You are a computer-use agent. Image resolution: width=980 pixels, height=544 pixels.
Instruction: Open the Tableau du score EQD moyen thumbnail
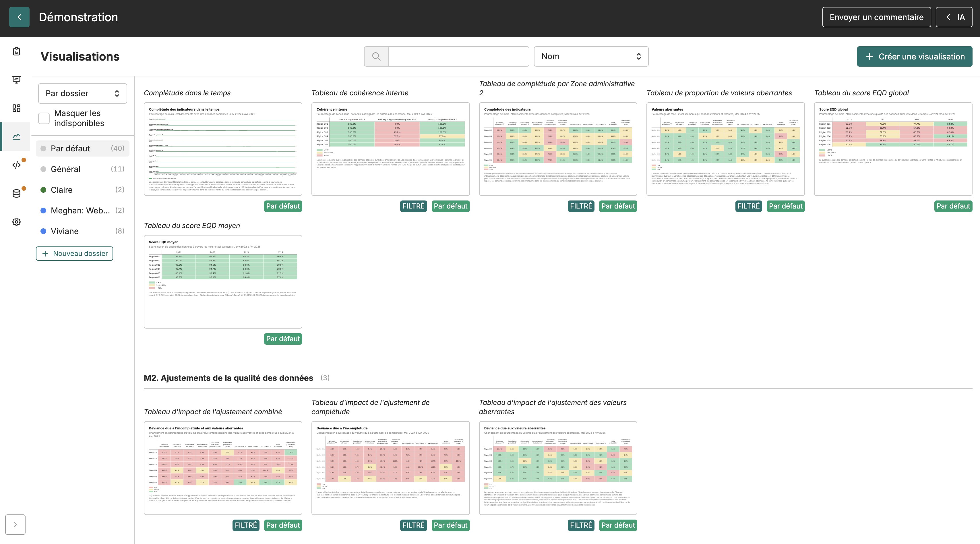(223, 282)
